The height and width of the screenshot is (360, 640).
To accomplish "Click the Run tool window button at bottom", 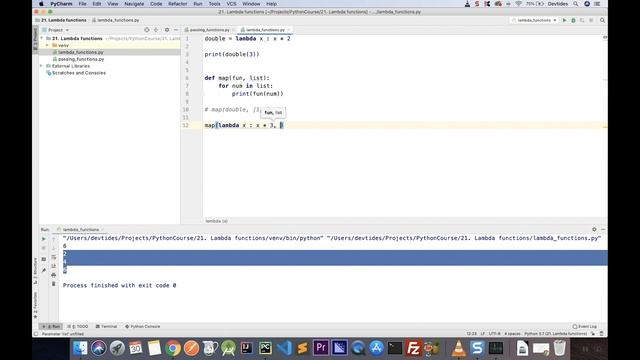I will (x=52, y=327).
